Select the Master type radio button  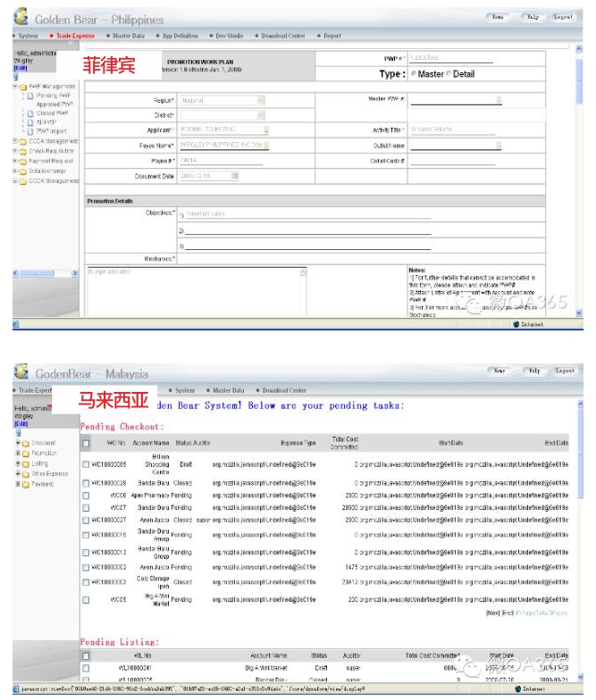[x=414, y=73]
